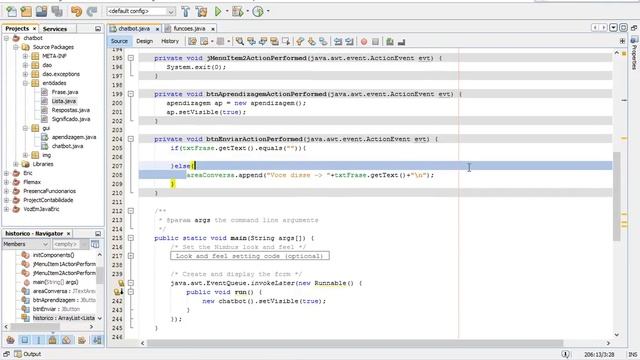The width and height of the screenshot is (640, 360).
Task: Select the chatbot.java editor tab
Action: [134, 29]
